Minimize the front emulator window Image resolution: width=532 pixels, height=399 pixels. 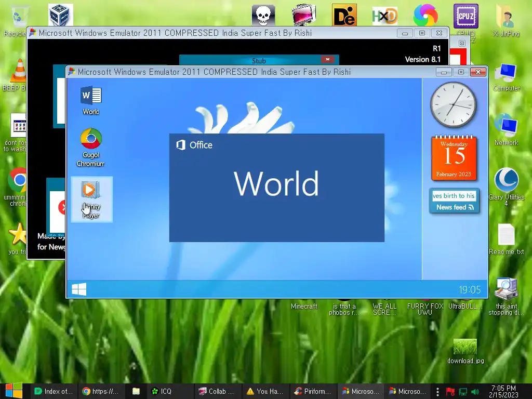coord(444,72)
